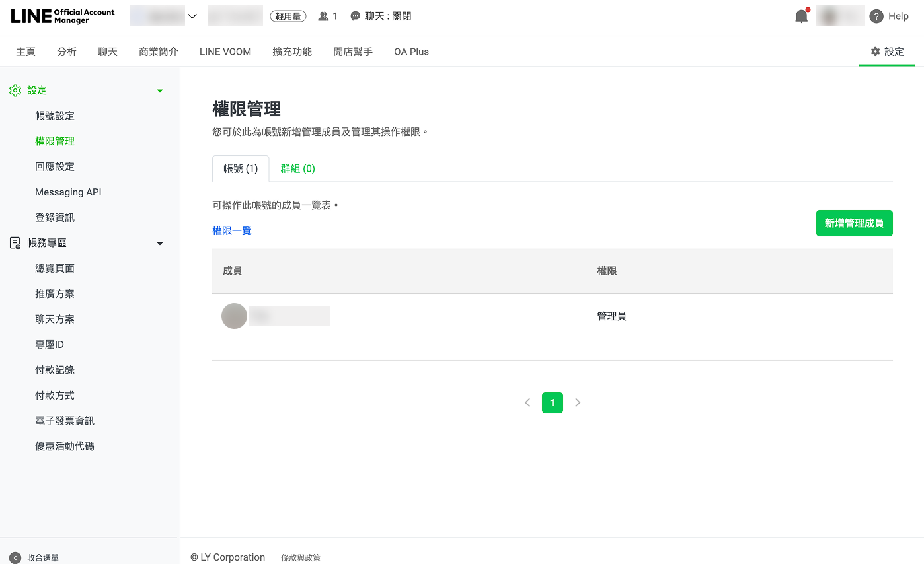Open the account switcher dropdown arrow

coord(192,17)
